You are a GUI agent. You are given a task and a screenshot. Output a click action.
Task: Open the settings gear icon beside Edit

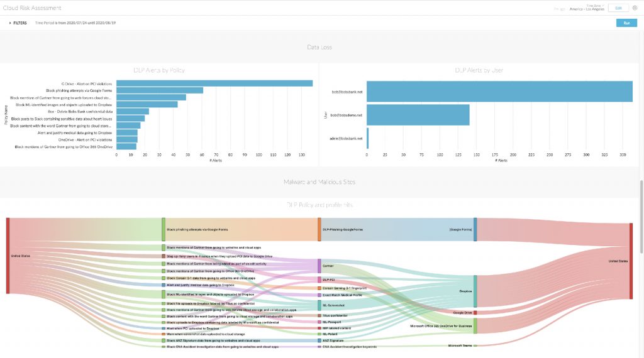coord(635,8)
